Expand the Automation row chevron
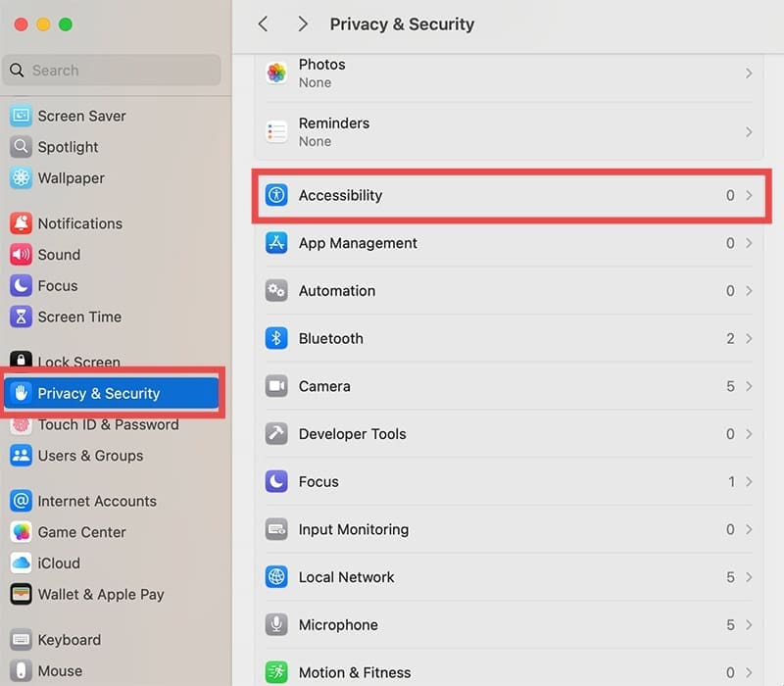This screenshot has width=784, height=686. [749, 291]
